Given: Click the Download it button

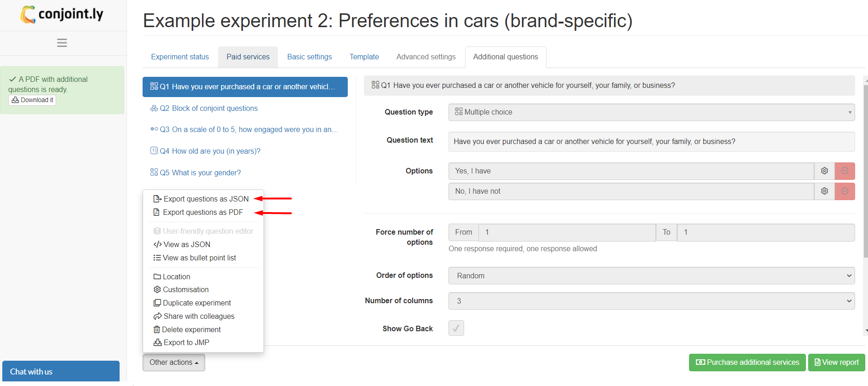Looking at the screenshot, I should point(32,100).
